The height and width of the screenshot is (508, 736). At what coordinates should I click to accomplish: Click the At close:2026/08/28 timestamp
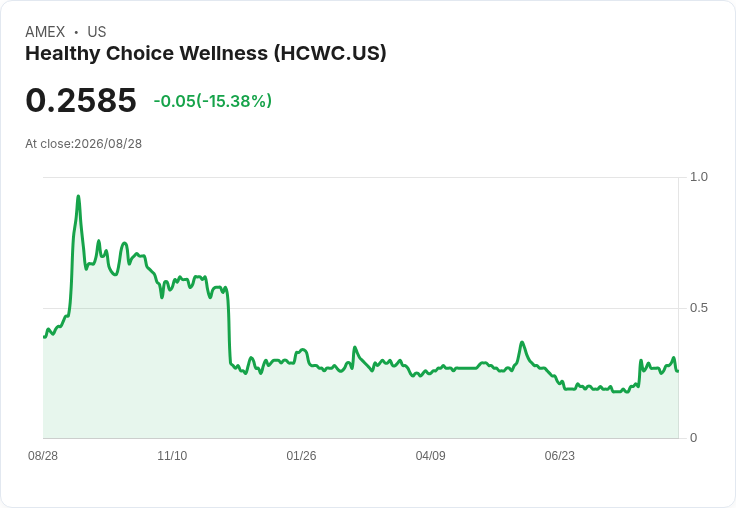(x=84, y=144)
